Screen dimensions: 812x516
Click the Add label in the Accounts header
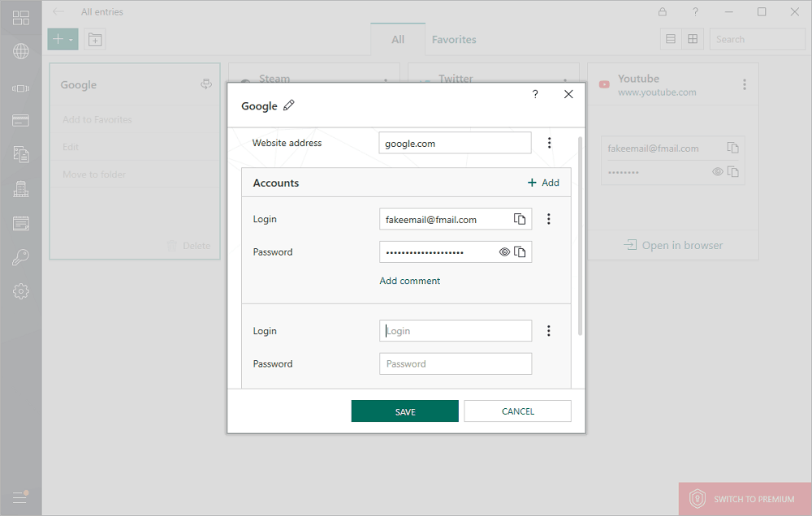[551, 183]
